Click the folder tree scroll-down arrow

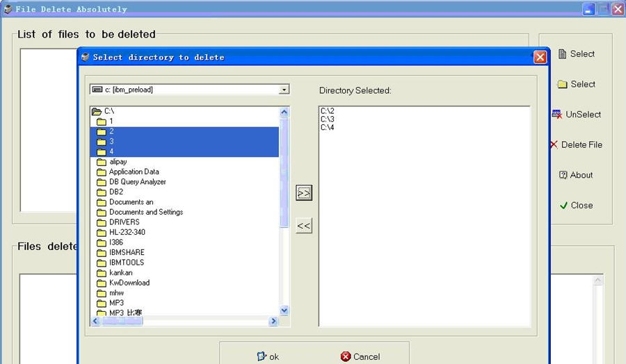pos(284,311)
